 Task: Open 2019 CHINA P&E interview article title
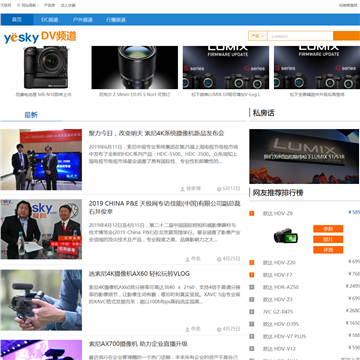tap(165, 207)
